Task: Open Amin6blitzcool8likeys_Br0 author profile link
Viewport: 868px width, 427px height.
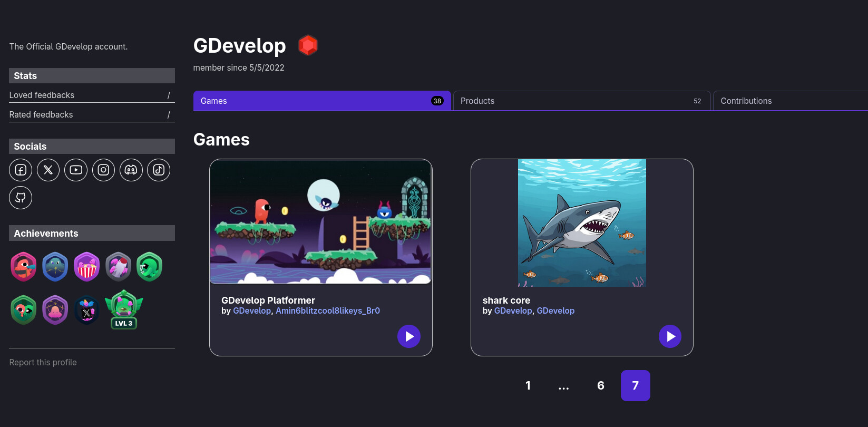Action: (327, 311)
